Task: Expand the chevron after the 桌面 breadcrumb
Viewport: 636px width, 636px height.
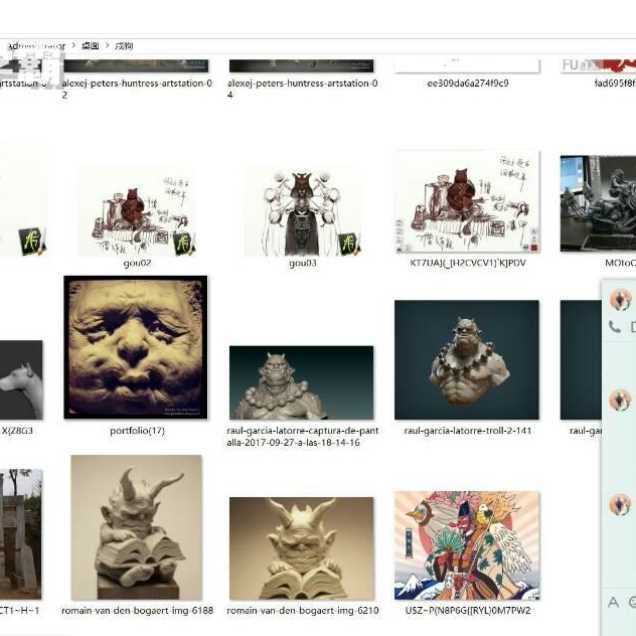Action: (x=107, y=45)
